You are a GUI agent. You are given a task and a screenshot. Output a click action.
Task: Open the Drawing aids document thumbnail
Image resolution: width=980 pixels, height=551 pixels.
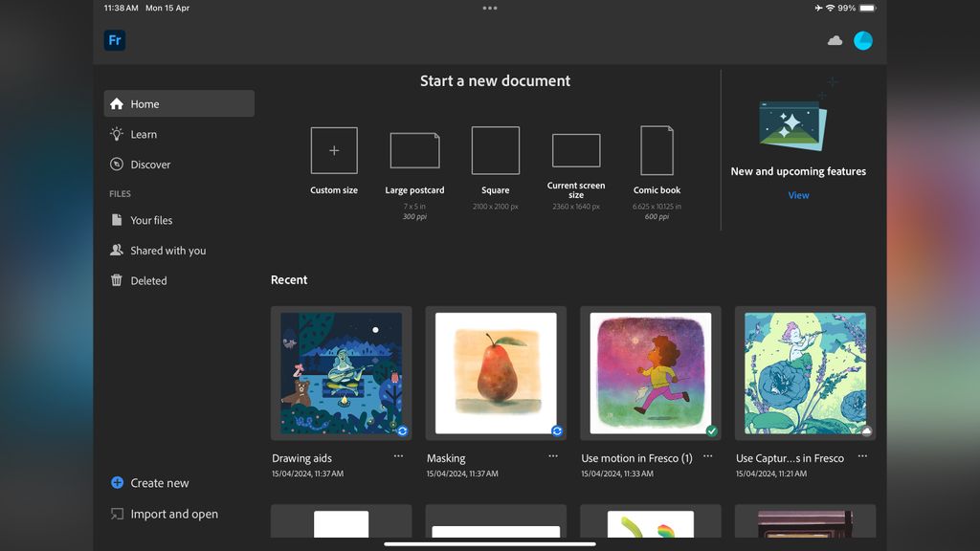point(340,372)
